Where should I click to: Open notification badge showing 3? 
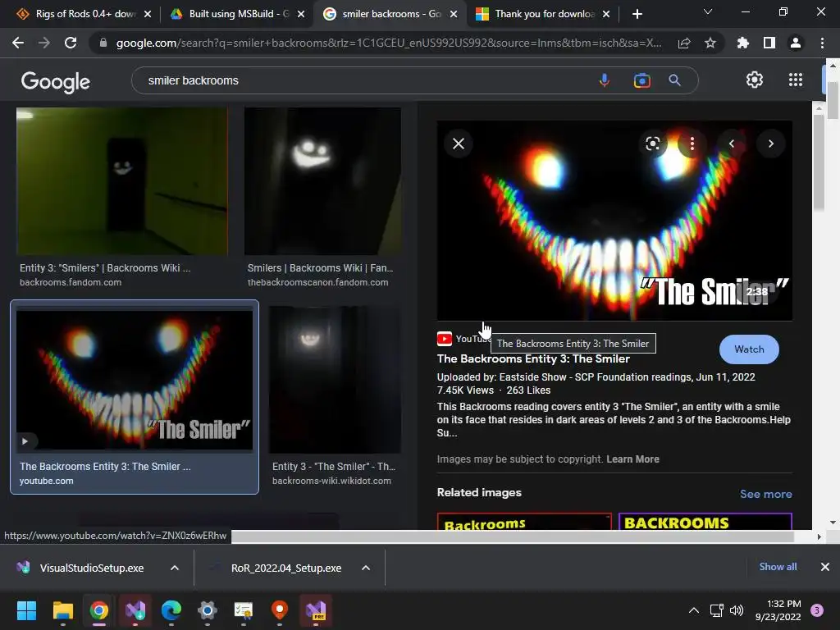pyautogui.click(x=817, y=610)
